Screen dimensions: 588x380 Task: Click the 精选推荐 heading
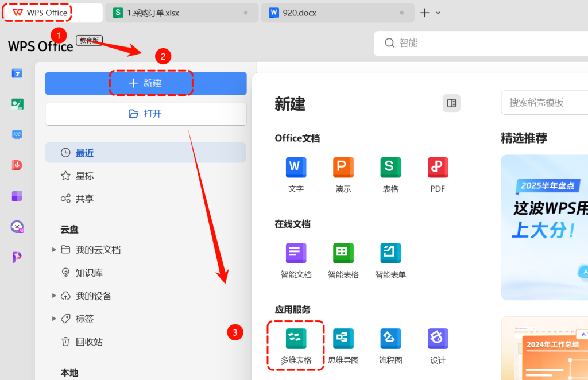tap(524, 138)
